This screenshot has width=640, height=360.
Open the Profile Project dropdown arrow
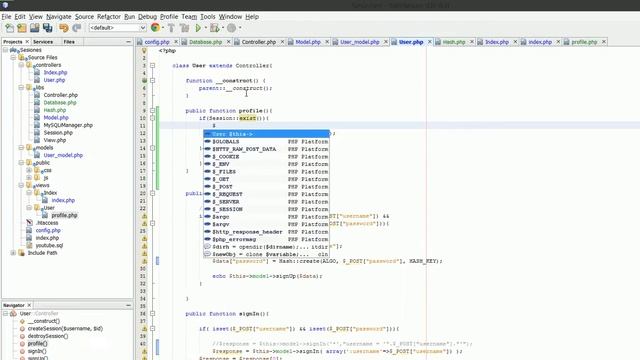click(240, 28)
